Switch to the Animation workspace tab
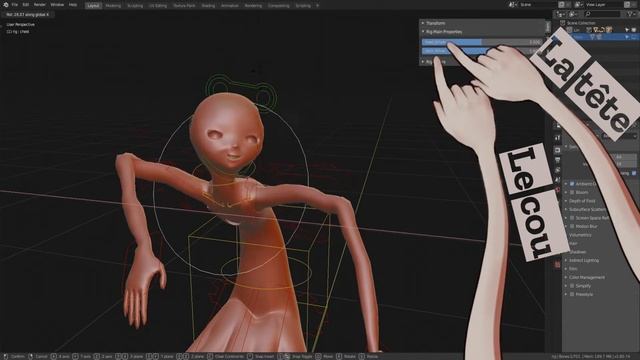 tap(230, 6)
